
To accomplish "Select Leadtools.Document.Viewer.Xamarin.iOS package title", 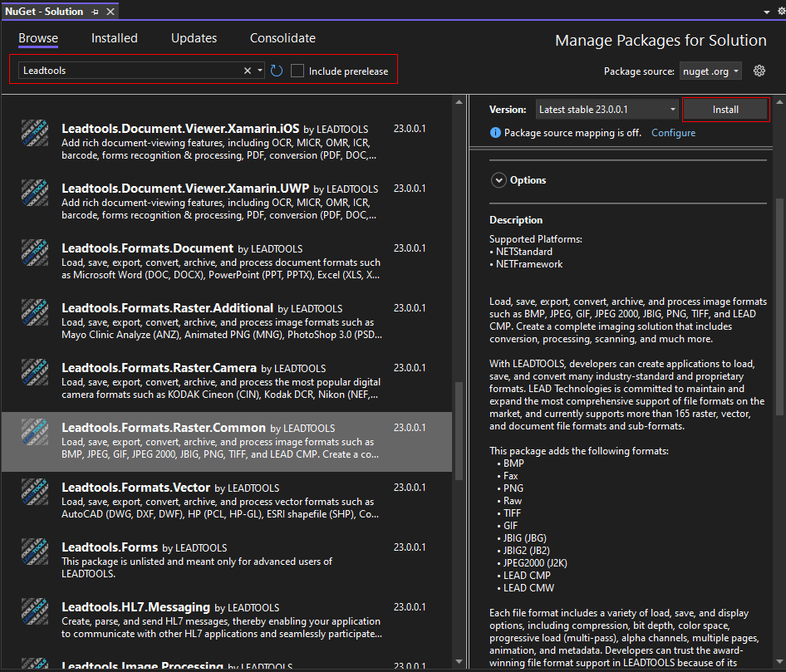I will click(x=180, y=128).
